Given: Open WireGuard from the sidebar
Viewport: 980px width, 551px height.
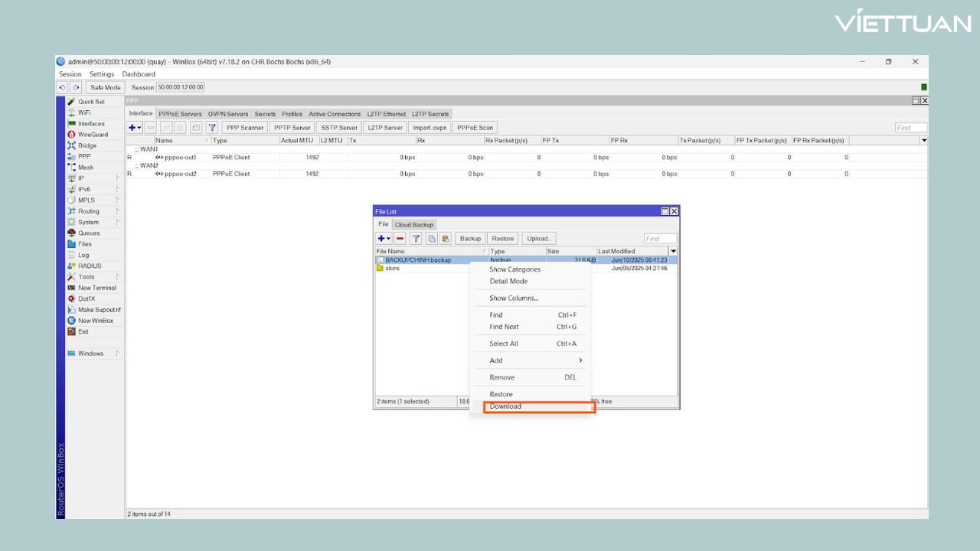Looking at the screenshot, I should coord(93,135).
